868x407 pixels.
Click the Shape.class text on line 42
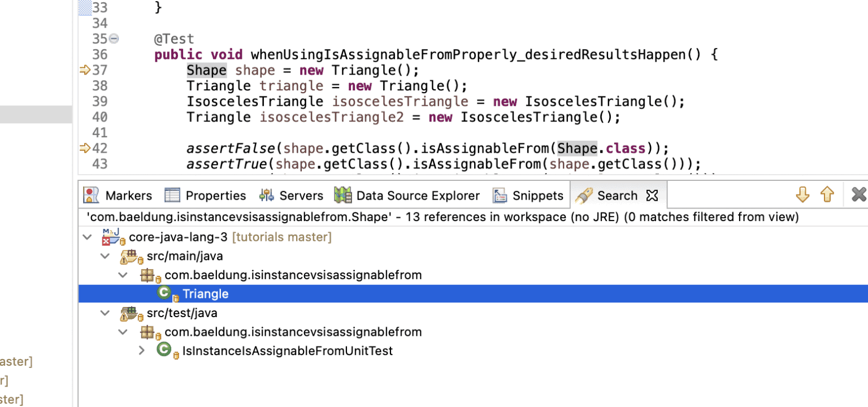coord(601,148)
